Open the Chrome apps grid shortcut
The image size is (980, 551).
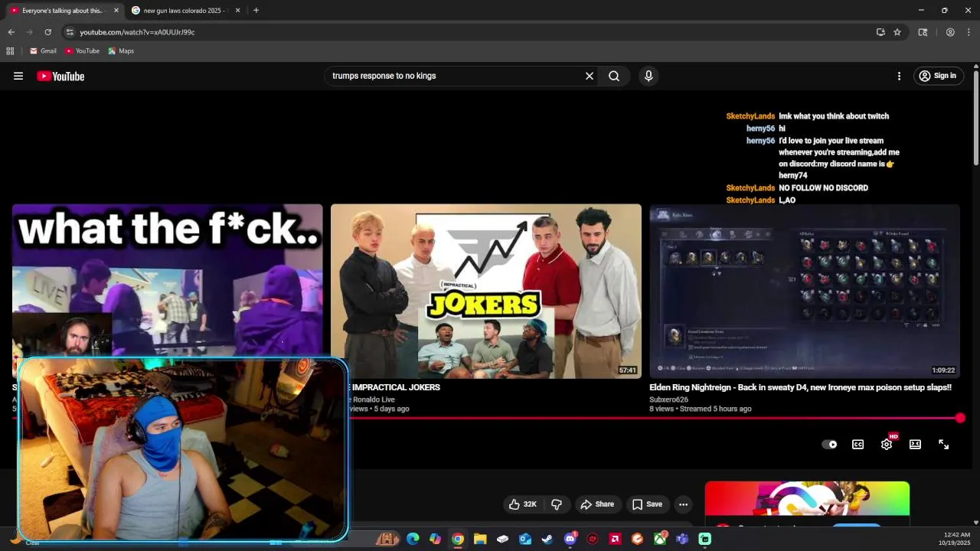pyautogui.click(x=10, y=51)
